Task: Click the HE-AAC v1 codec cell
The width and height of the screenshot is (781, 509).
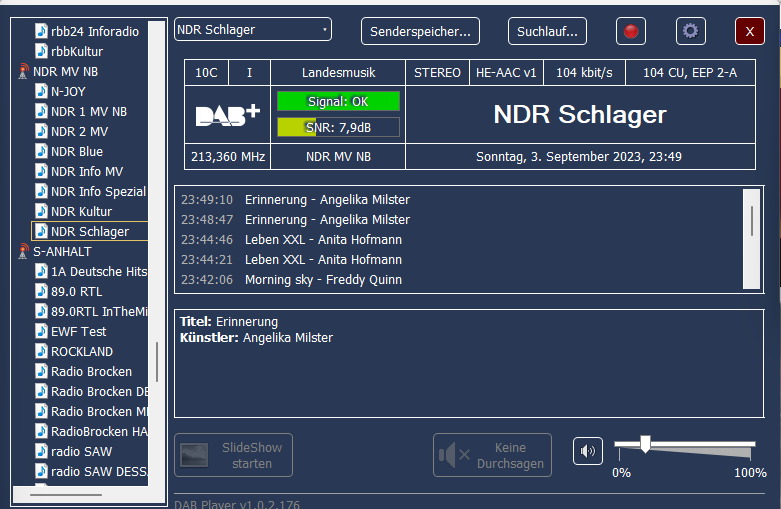Action: click(x=506, y=73)
